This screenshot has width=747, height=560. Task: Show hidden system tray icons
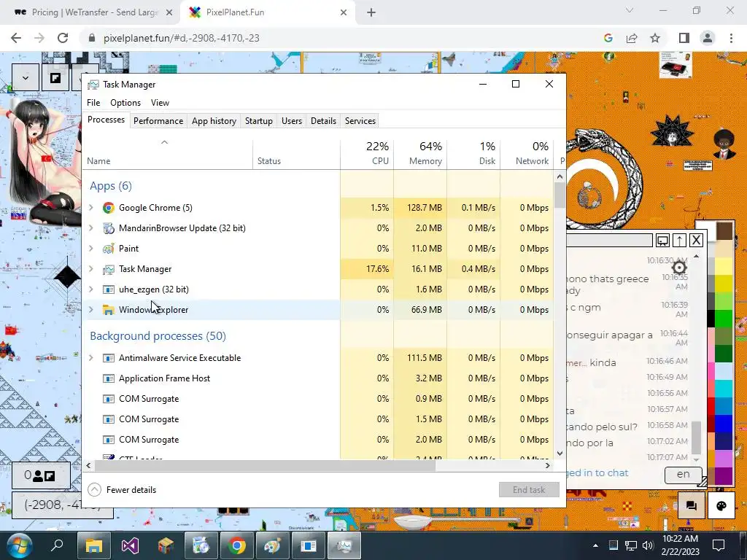click(595, 545)
